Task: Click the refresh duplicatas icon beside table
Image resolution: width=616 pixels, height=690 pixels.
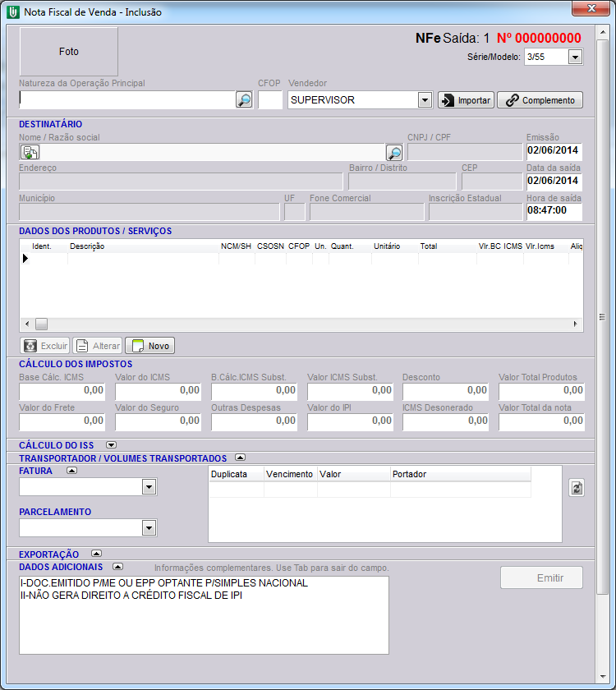Action: click(577, 488)
